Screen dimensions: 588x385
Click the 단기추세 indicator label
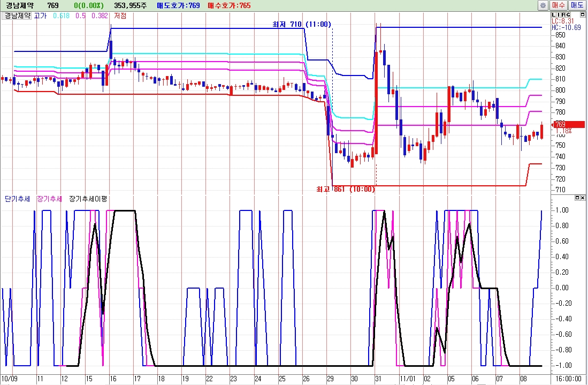tap(18, 199)
